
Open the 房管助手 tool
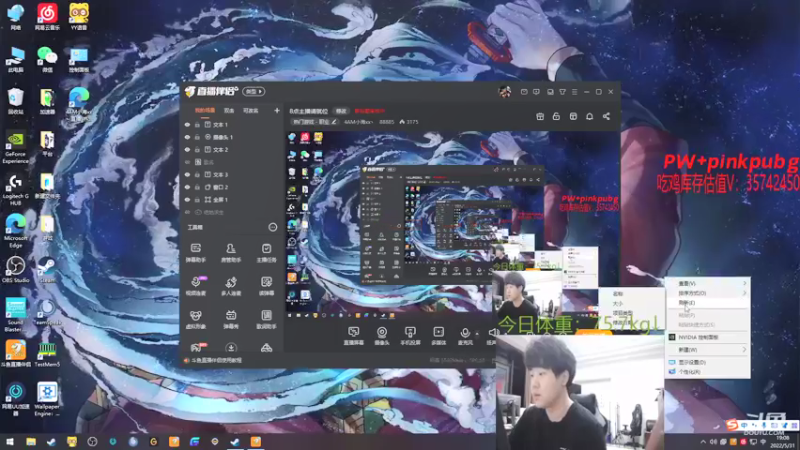coord(231,253)
